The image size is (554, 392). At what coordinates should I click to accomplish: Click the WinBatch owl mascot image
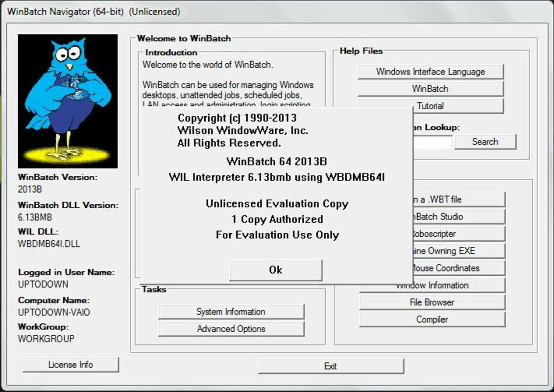[68, 101]
